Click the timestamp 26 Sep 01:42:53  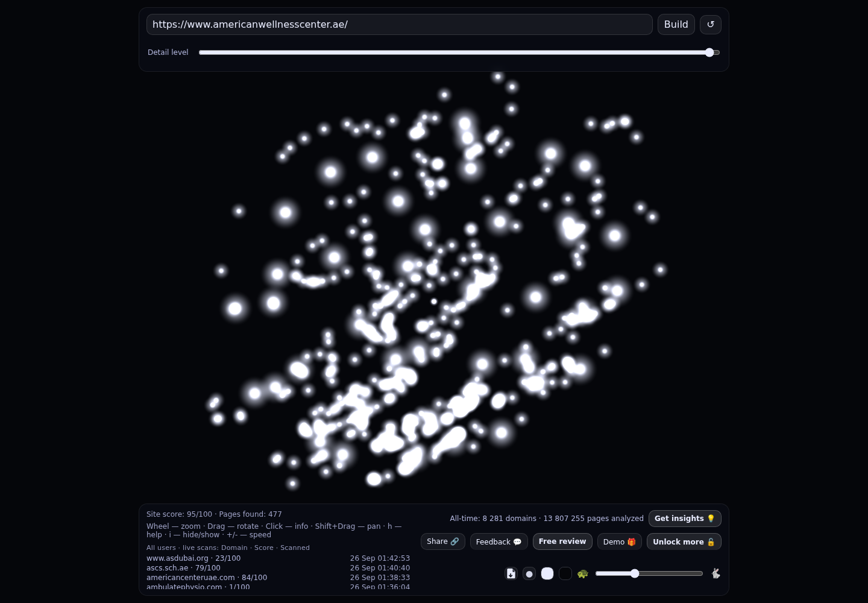pyautogui.click(x=380, y=558)
